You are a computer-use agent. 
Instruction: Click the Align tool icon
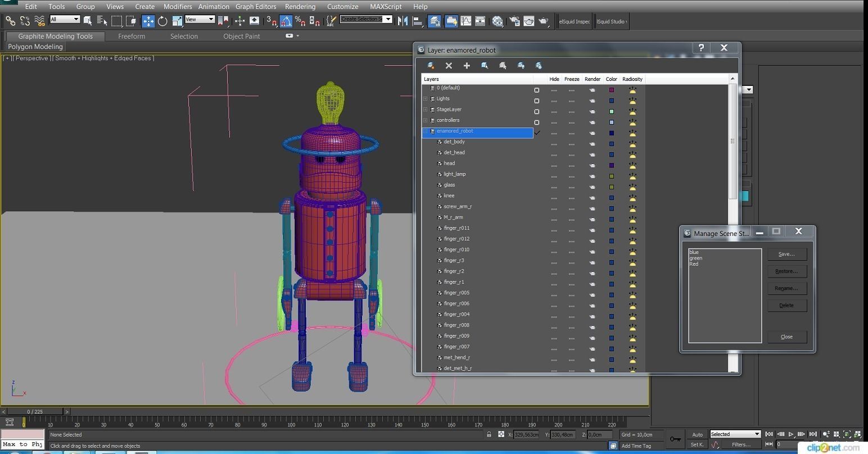[x=417, y=21]
